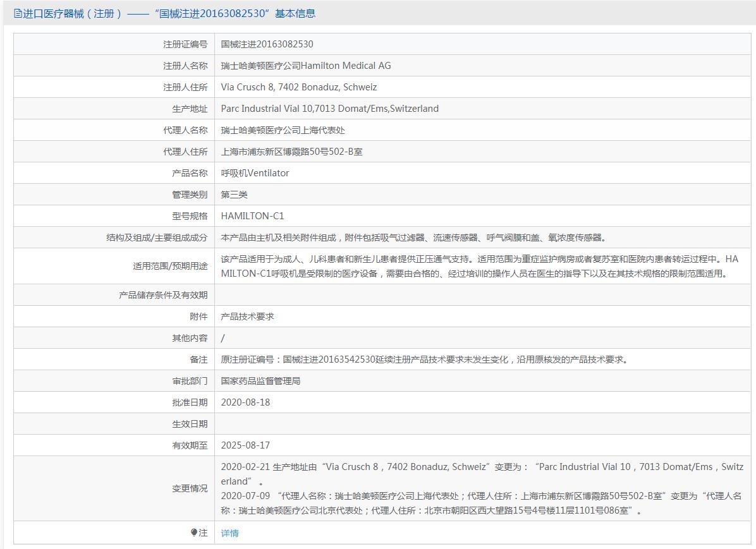This screenshot has height=549, width=756.
Task: Click the 注册证编号 label cell
Action: click(x=185, y=44)
